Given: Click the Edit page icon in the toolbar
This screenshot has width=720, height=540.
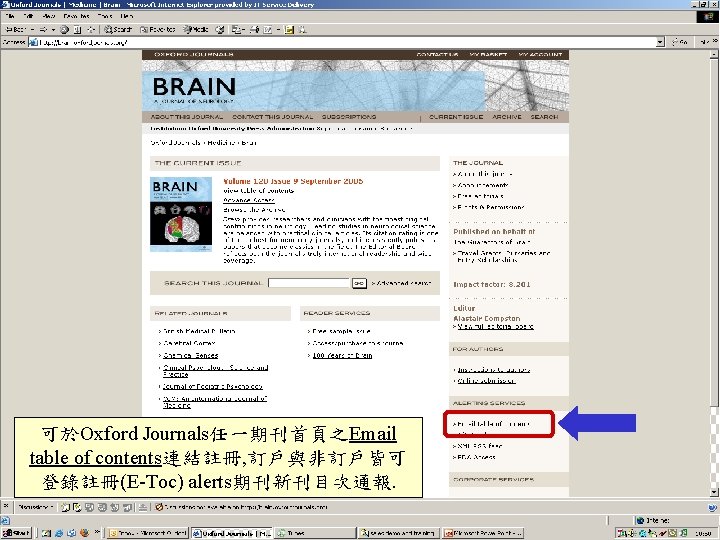Looking at the screenshot, I should [270, 29].
